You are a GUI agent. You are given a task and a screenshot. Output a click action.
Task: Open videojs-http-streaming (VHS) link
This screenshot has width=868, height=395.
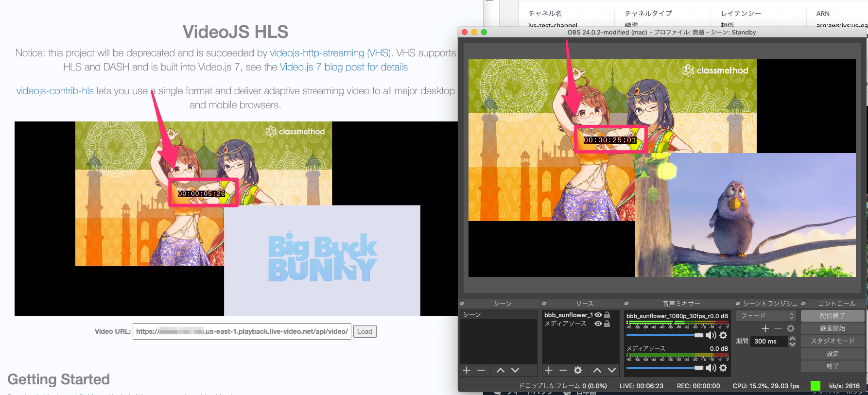(330, 53)
